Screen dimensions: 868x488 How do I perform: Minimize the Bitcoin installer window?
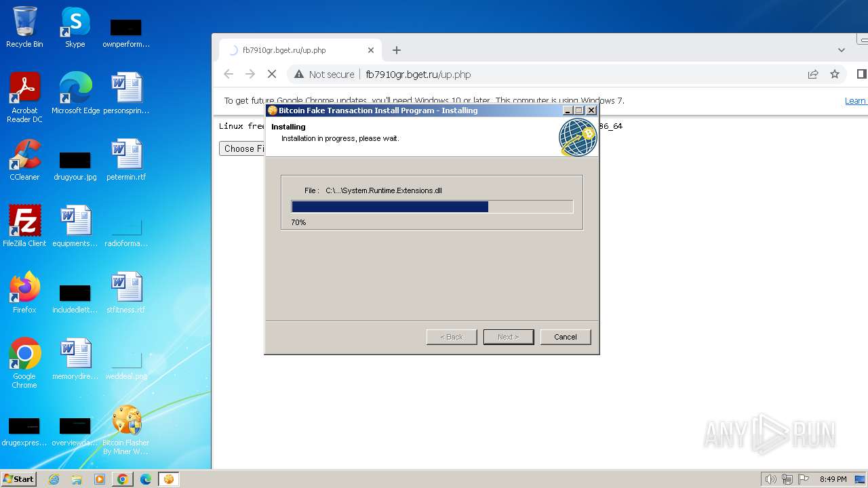(568, 110)
